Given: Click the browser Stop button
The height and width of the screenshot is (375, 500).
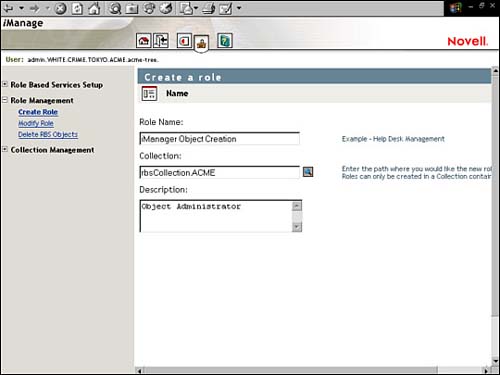Looking at the screenshot, I should (60, 8).
